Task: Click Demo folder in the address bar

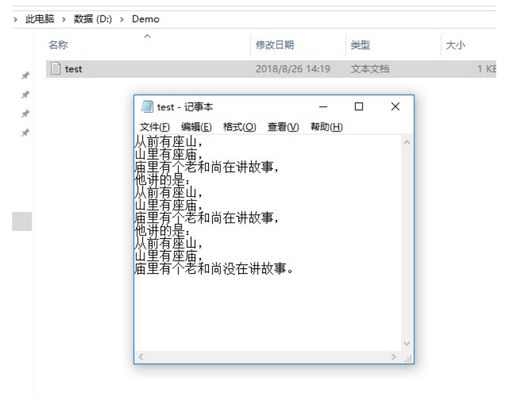Action: coord(146,19)
